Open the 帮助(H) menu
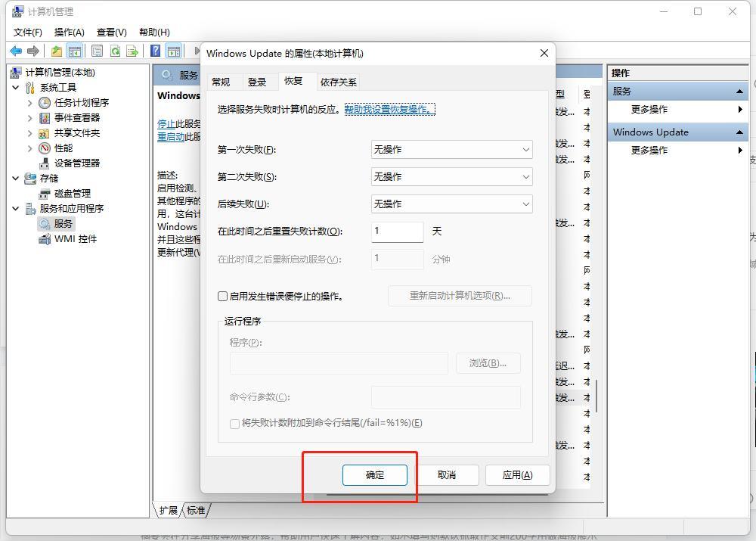 point(154,33)
